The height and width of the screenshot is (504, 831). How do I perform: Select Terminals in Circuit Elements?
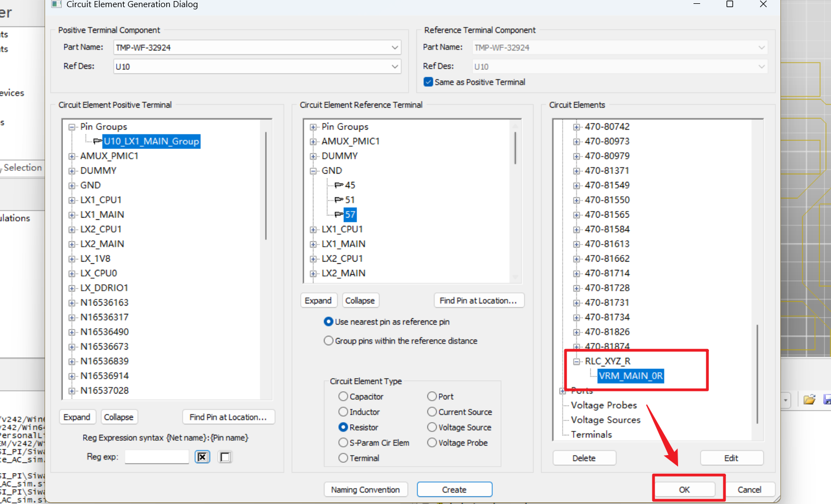pyautogui.click(x=591, y=435)
